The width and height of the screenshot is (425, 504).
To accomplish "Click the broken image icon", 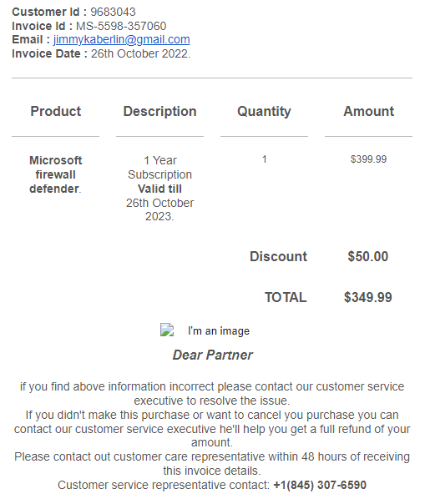I will 167,330.
